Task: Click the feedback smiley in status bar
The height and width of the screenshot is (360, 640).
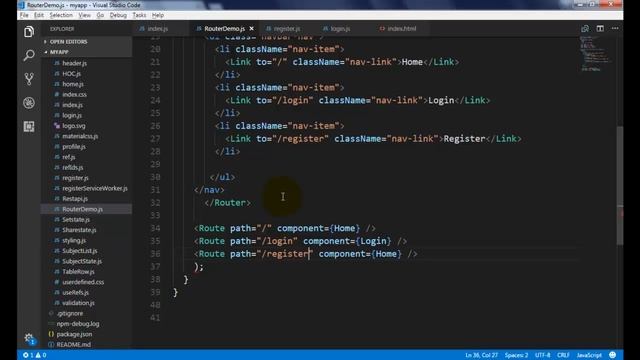Action: point(613,355)
